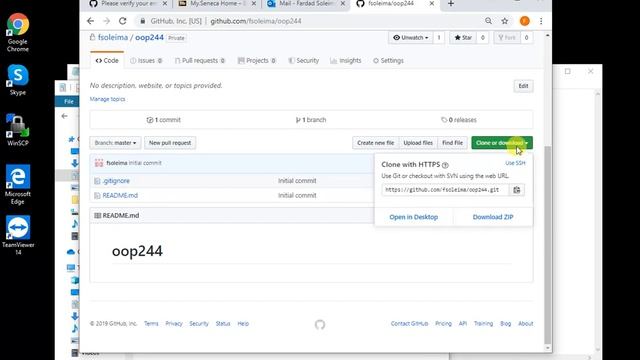Reload the GitHub page
640x360 pixels.
122,21
